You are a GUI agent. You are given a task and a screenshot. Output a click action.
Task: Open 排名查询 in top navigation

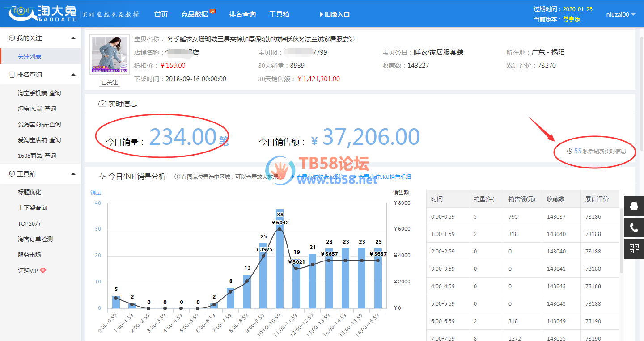pos(242,14)
